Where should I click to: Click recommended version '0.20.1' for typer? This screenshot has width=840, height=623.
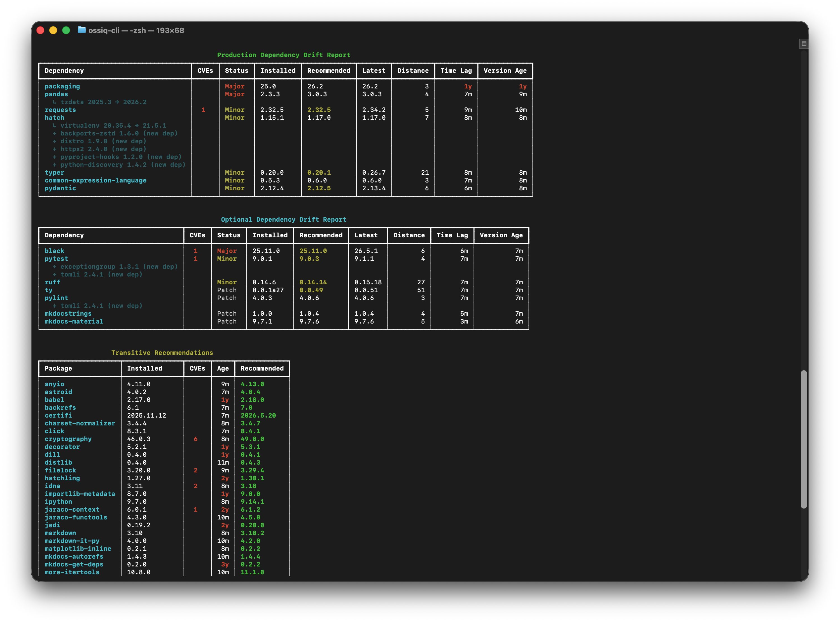[x=319, y=173]
